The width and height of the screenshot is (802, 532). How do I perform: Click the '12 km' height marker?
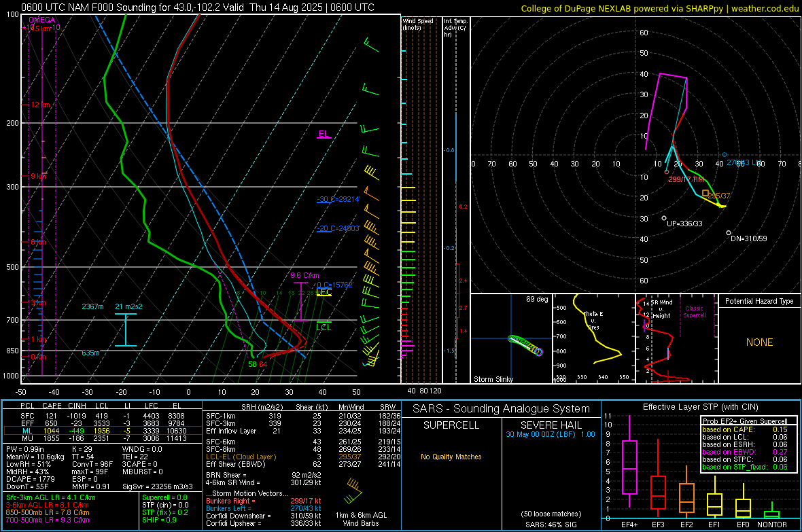pyautogui.click(x=41, y=105)
